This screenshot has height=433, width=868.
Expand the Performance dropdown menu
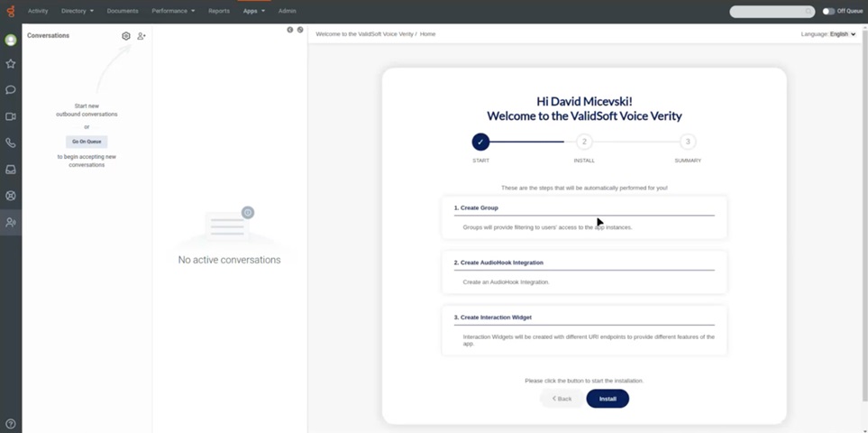pos(173,11)
